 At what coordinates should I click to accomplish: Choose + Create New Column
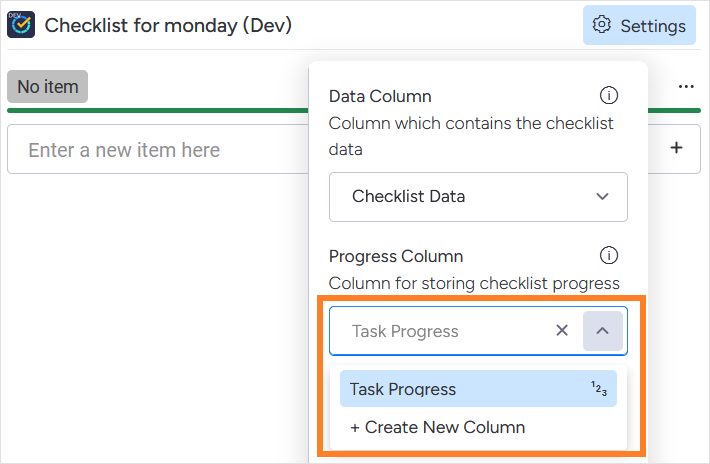point(437,427)
